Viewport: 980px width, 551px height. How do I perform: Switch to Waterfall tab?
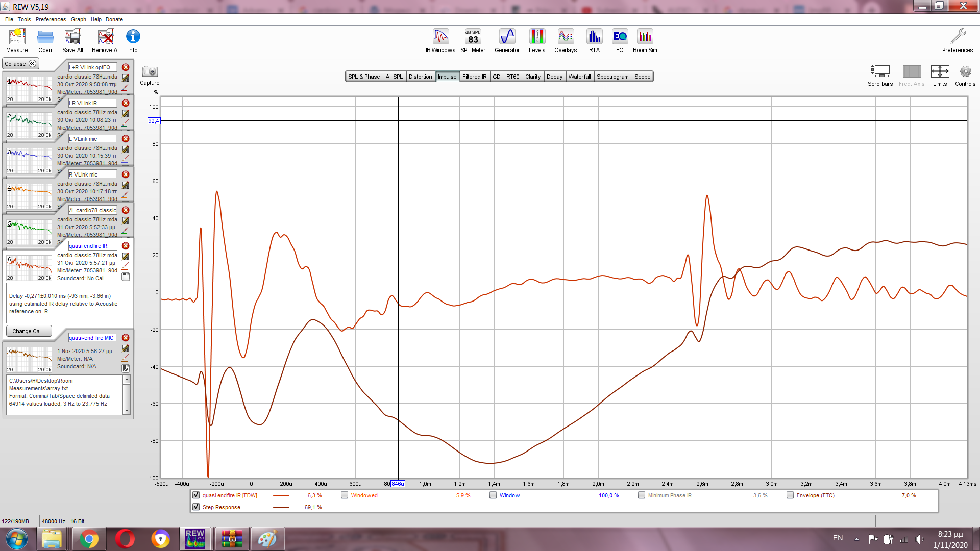pos(579,77)
